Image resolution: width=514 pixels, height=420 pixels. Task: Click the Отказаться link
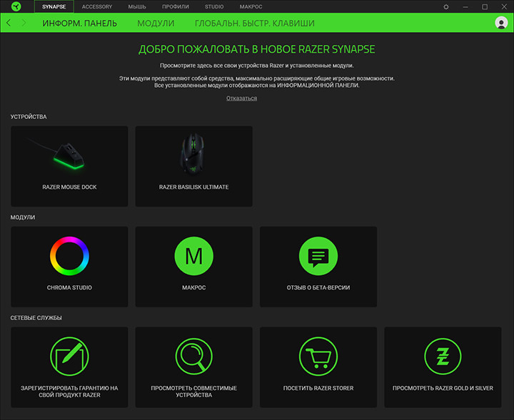pos(241,98)
